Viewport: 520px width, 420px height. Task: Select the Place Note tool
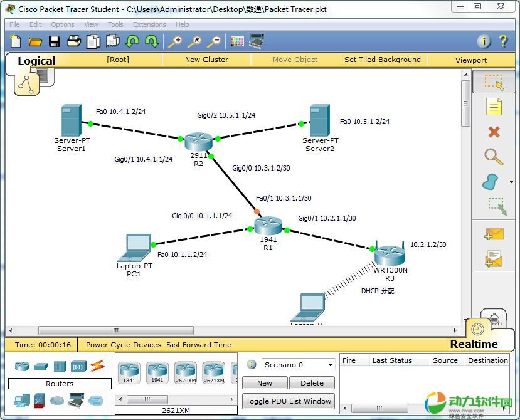[x=494, y=107]
